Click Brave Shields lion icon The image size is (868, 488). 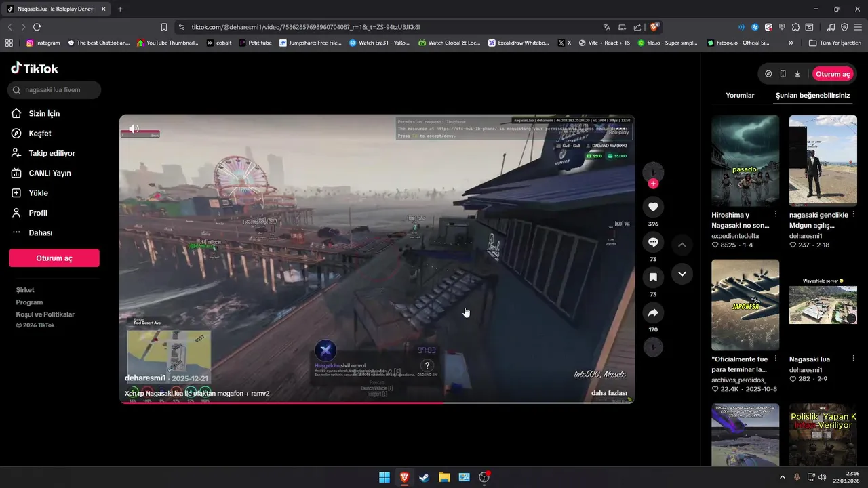click(654, 27)
